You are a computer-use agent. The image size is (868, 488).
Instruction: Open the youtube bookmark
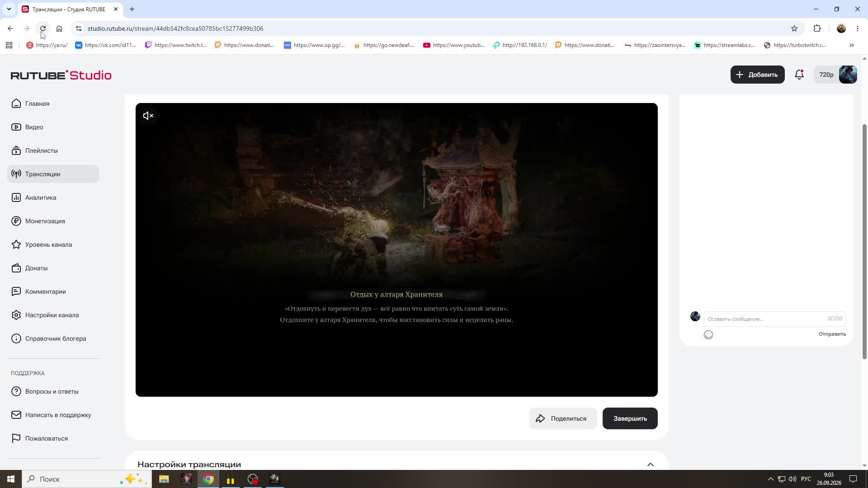point(454,45)
